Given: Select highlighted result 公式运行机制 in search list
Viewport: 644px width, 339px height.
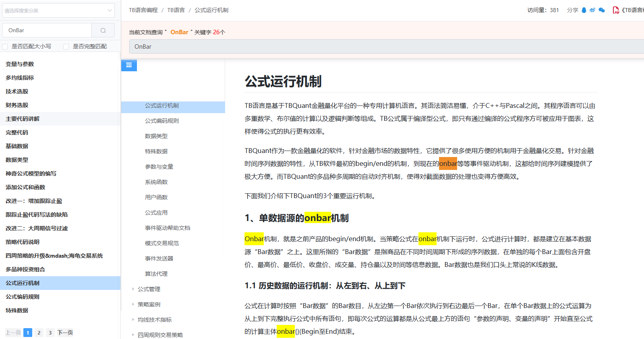Looking at the screenshot, I should tap(60, 283).
